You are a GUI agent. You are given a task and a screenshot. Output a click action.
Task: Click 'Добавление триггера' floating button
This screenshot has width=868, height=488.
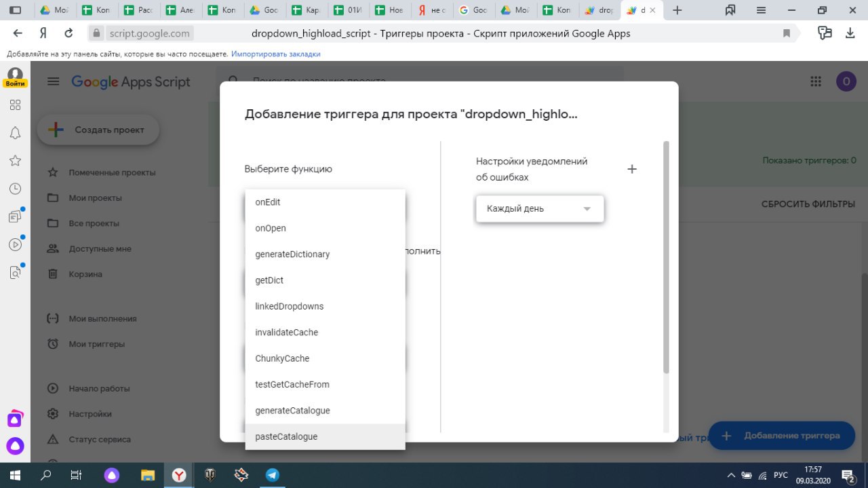pos(781,436)
